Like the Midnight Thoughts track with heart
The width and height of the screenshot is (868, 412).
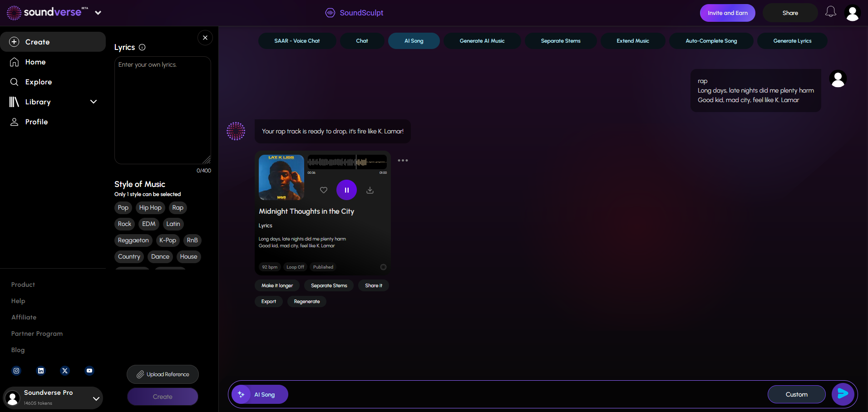(324, 190)
